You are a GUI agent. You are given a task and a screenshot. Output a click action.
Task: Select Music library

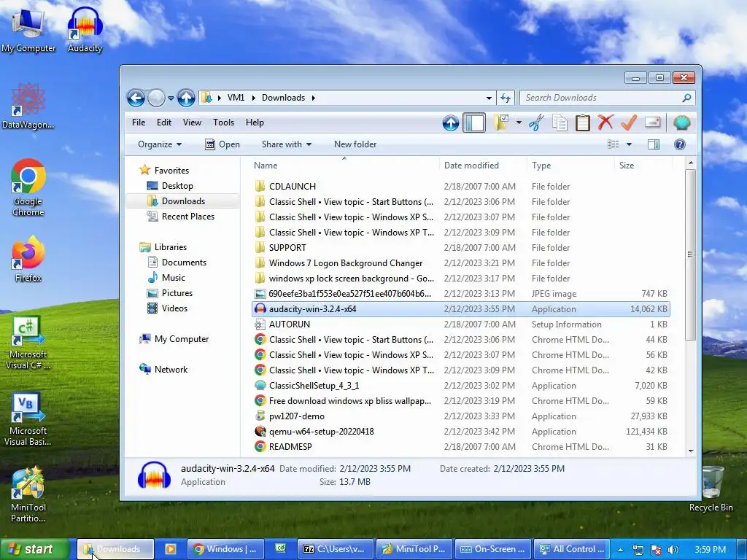tap(174, 278)
